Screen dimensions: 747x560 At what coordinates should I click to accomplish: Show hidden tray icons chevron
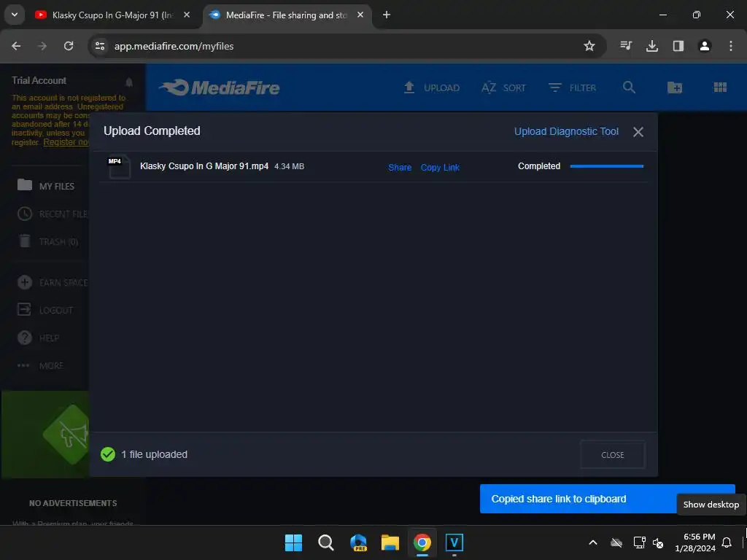pos(592,542)
